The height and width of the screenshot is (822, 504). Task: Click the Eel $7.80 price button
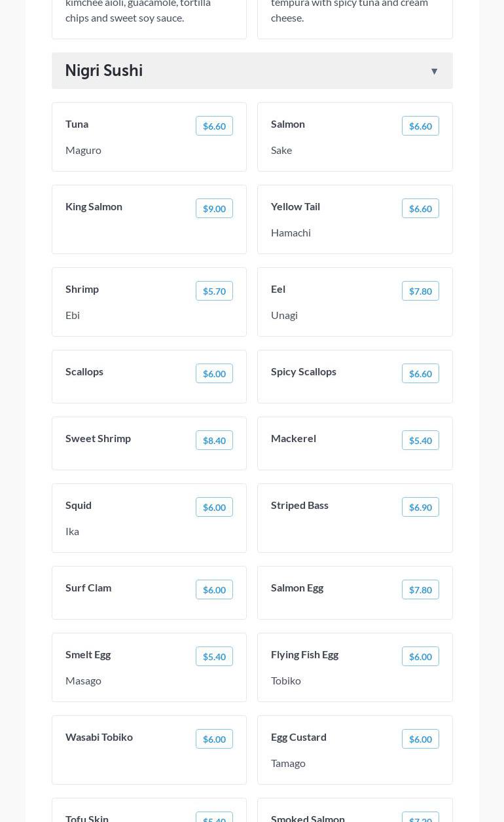point(420,291)
